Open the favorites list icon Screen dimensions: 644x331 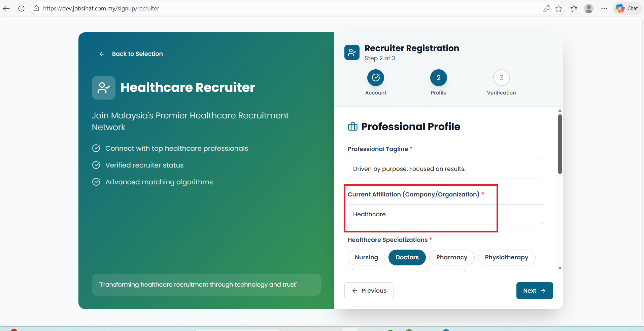click(574, 8)
